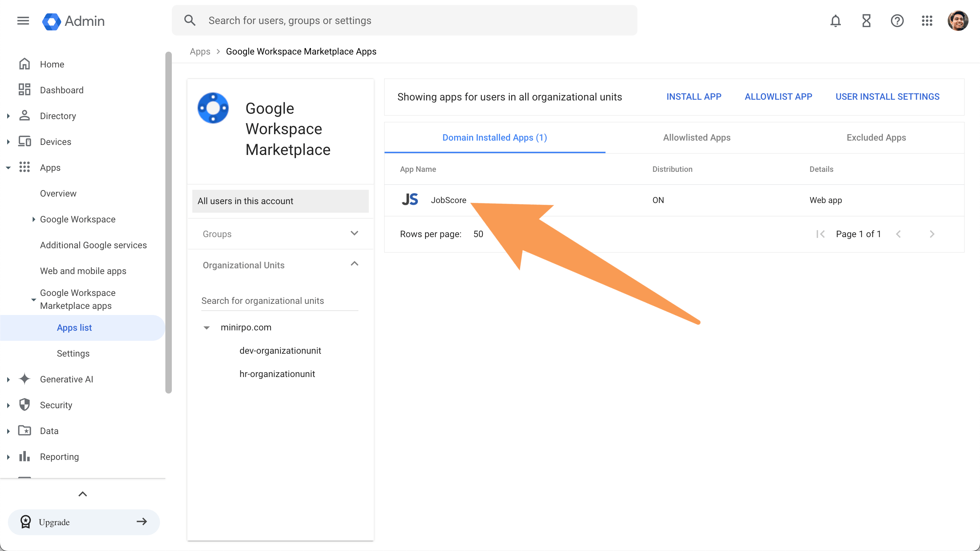Viewport: 980px width, 551px height.
Task: Open the main hamburger menu
Action: pos(23,20)
